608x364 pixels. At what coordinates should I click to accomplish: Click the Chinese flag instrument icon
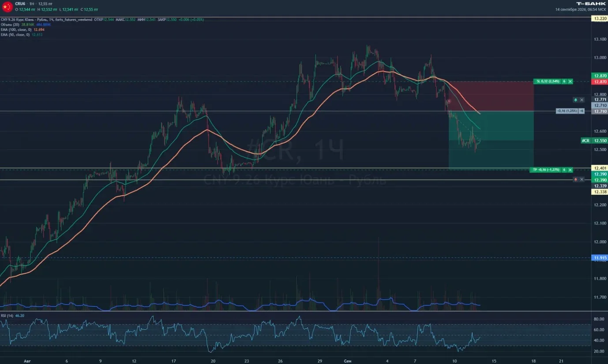coord(7,7)
